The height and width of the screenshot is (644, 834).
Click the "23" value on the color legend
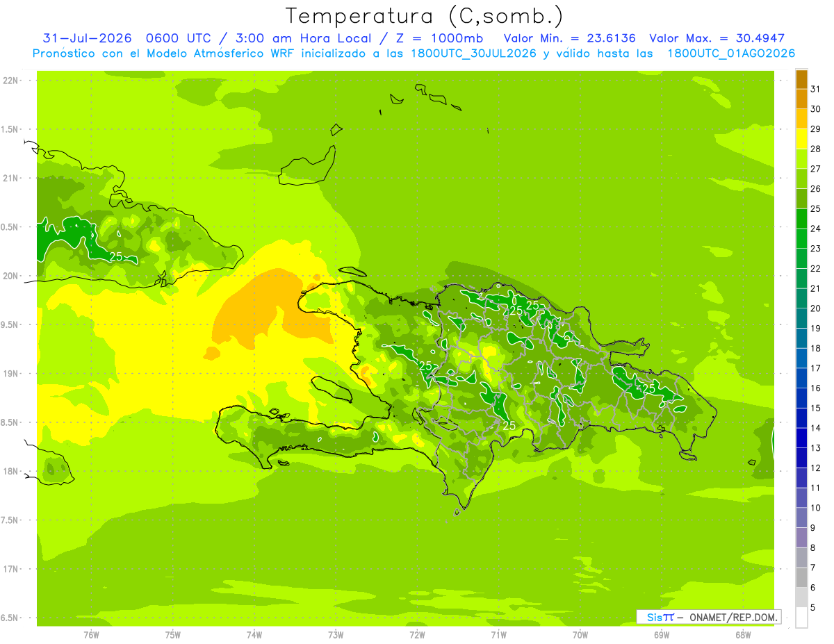click(816, 249)
